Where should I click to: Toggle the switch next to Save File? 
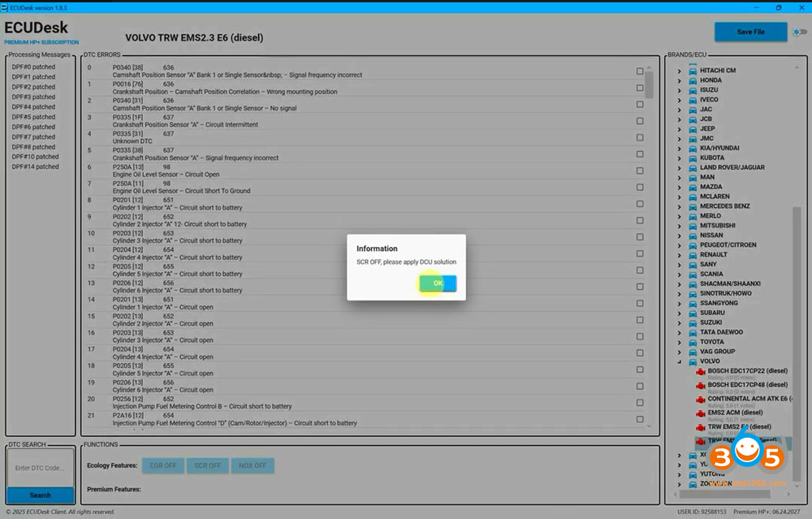coord(800,32)
